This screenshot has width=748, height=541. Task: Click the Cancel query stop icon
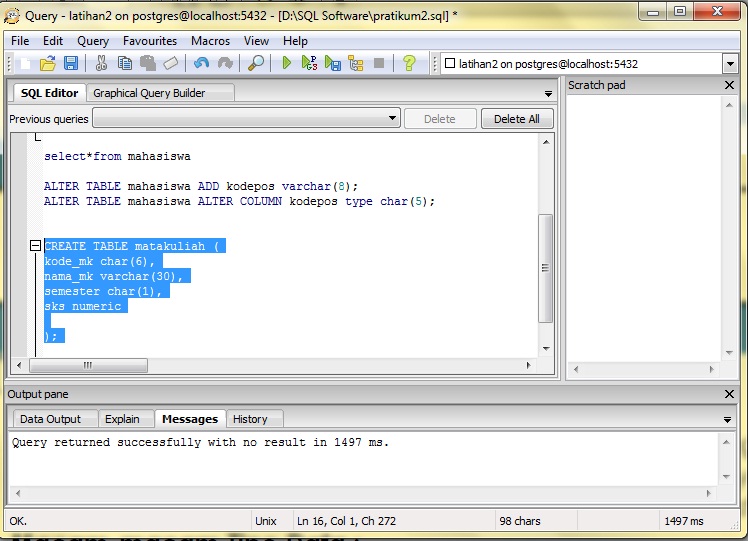(x=379, y=63)
